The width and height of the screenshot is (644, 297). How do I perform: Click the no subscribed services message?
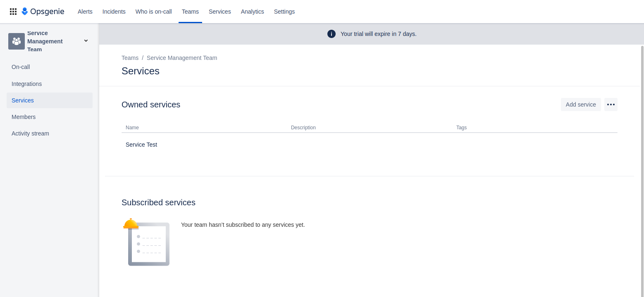tap(243, 225)
